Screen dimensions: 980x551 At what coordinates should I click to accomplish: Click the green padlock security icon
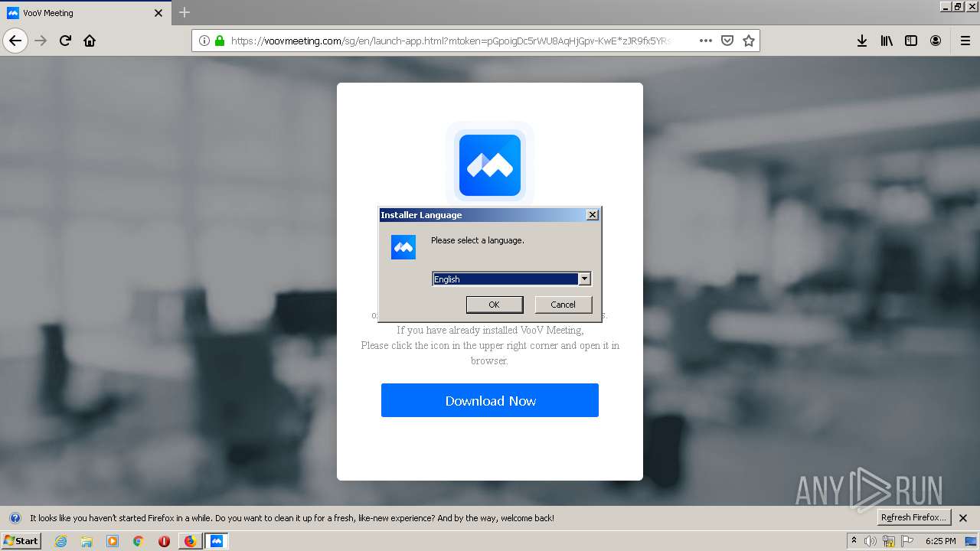tap(220, 41)
